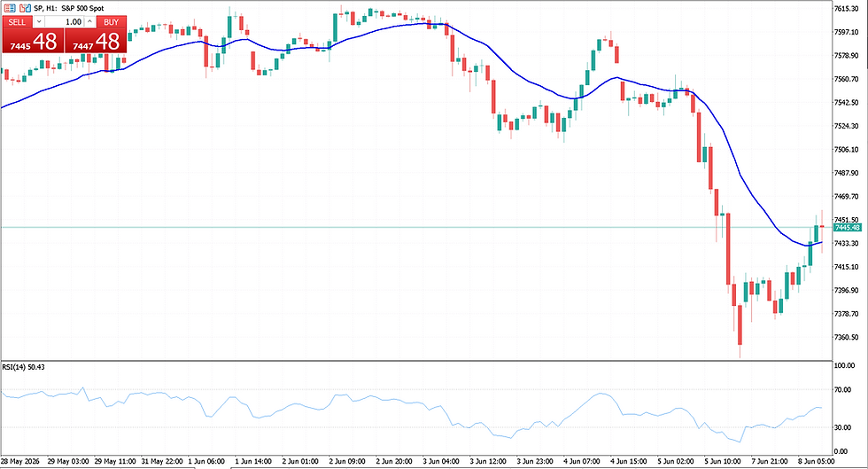Click the 100.00 RSI scale label

point(844,365)
